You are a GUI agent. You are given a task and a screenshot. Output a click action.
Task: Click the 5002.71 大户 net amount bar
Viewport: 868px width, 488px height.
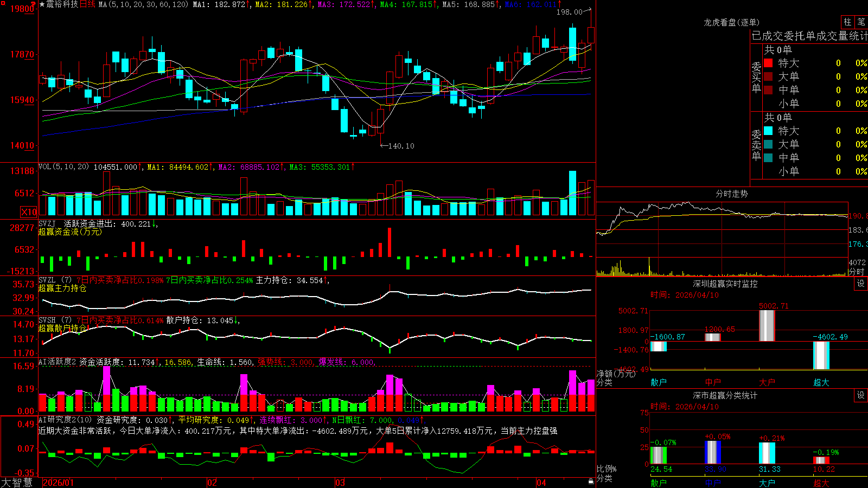767,326
